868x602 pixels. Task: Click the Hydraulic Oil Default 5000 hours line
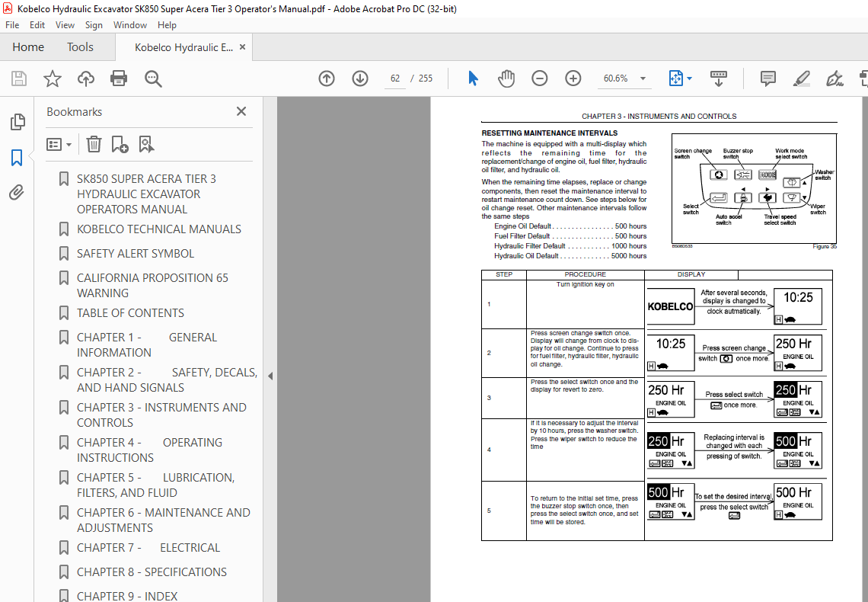(570, 256)
